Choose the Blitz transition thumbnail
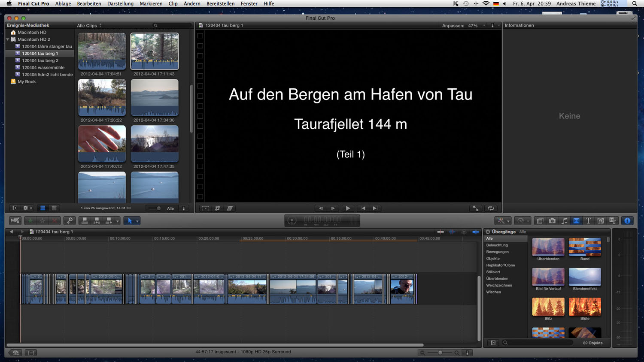The height and width of the screenshot is (362, 644). point(548,307)
